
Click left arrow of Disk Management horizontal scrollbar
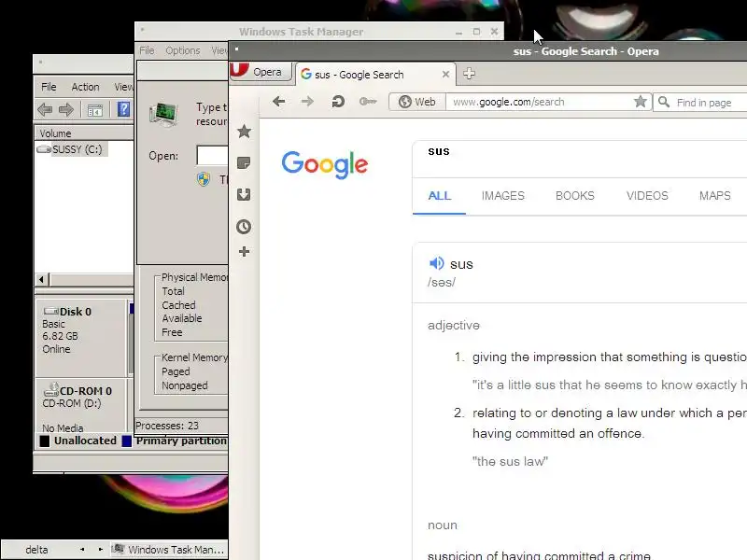click(41, 279)
